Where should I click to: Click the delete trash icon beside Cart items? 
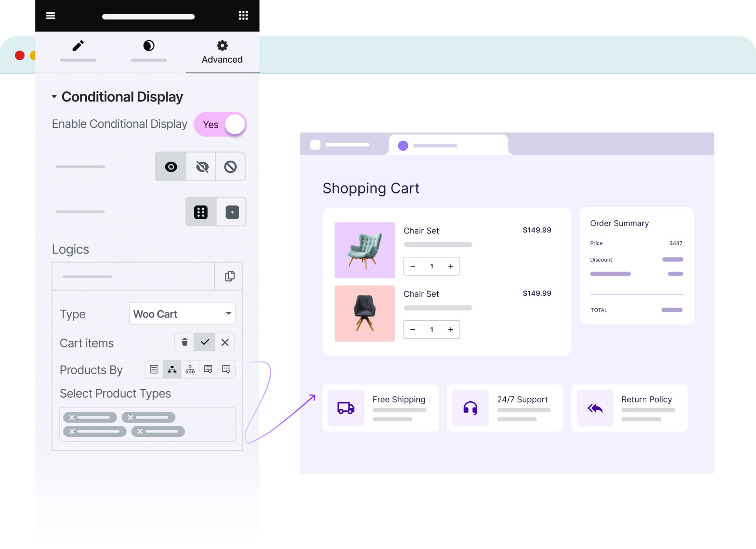pyautogui.click(x=185, y=342)
